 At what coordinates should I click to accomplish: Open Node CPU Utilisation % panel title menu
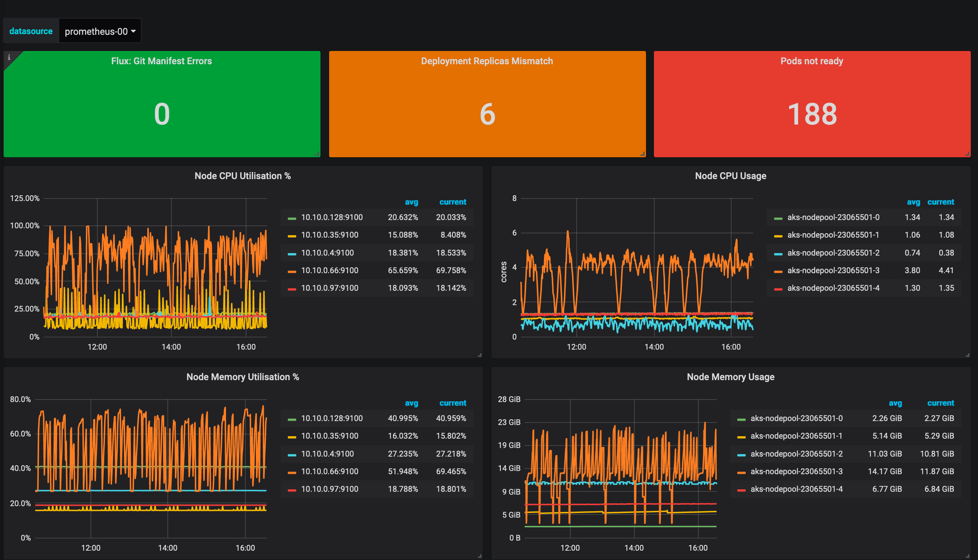pos(243,176)
